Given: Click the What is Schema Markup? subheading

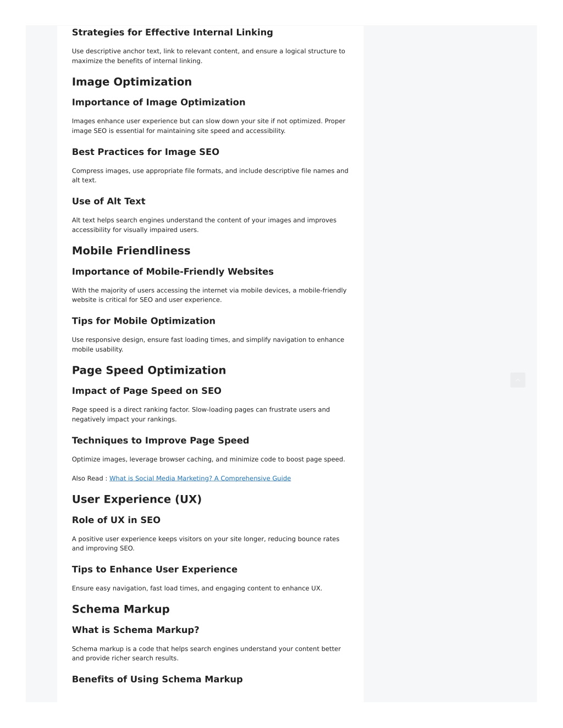Looking at the screenshot, I should point(136,630).
